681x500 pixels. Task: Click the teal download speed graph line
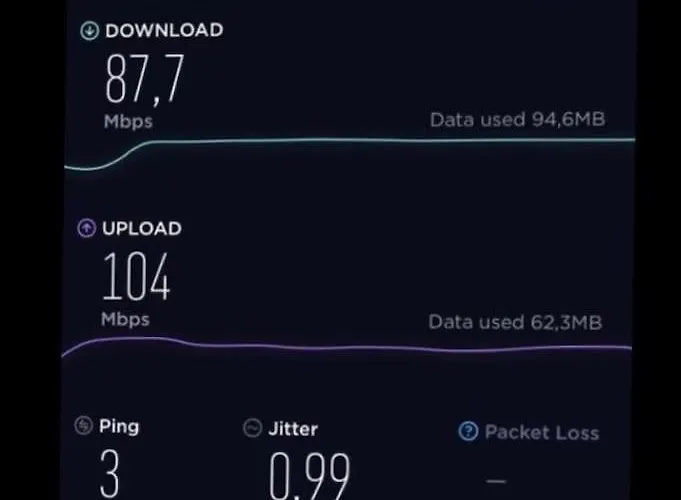(x=350, y=141)
